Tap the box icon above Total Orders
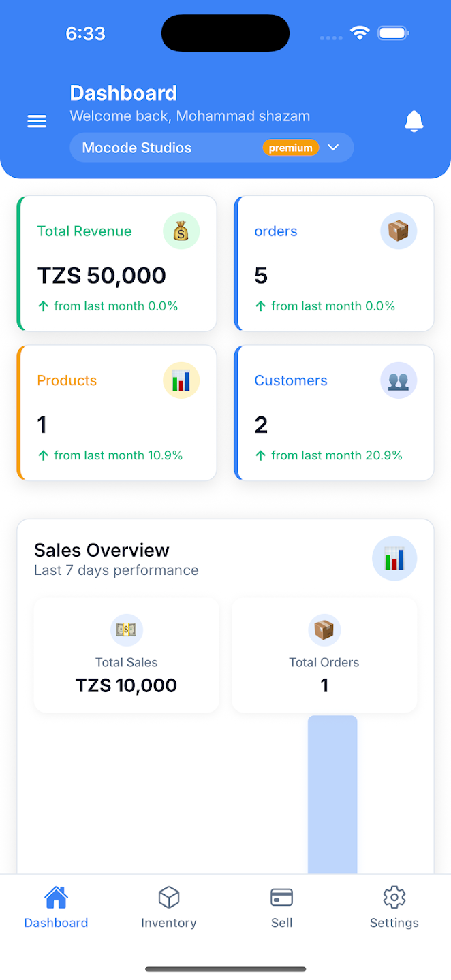451x980 pixels. 324,630
